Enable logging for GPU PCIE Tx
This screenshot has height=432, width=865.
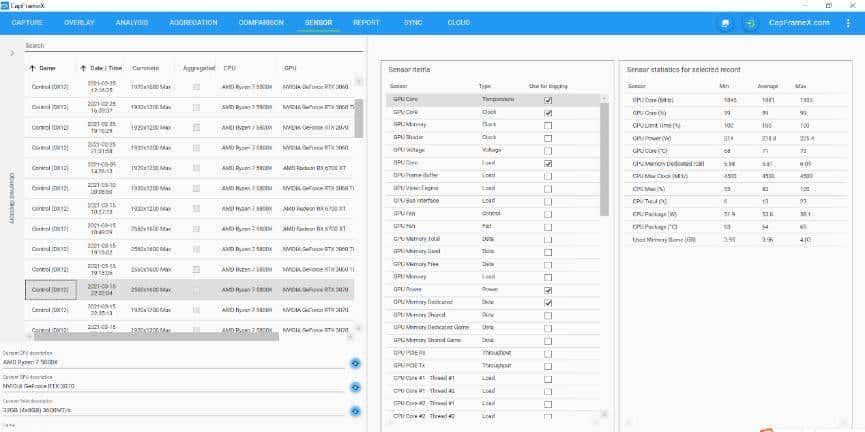pos(548,366)
